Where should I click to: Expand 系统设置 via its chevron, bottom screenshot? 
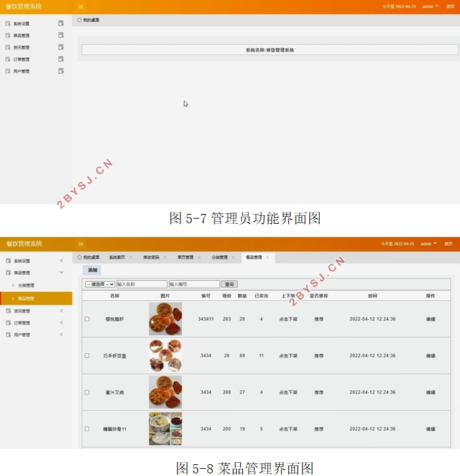(62, 261)
